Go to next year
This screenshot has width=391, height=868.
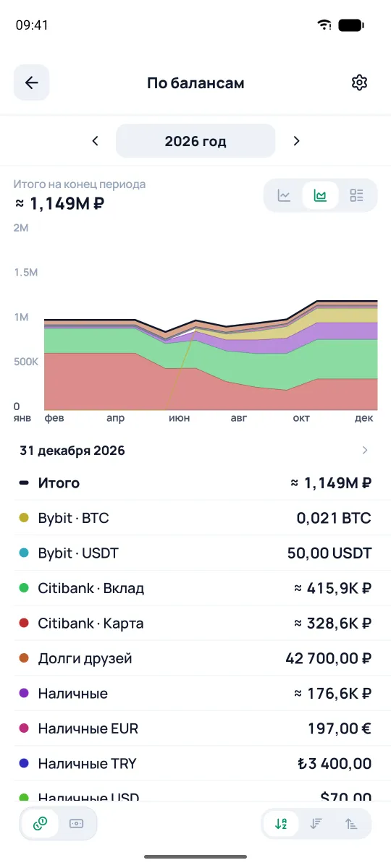[296, 141]
